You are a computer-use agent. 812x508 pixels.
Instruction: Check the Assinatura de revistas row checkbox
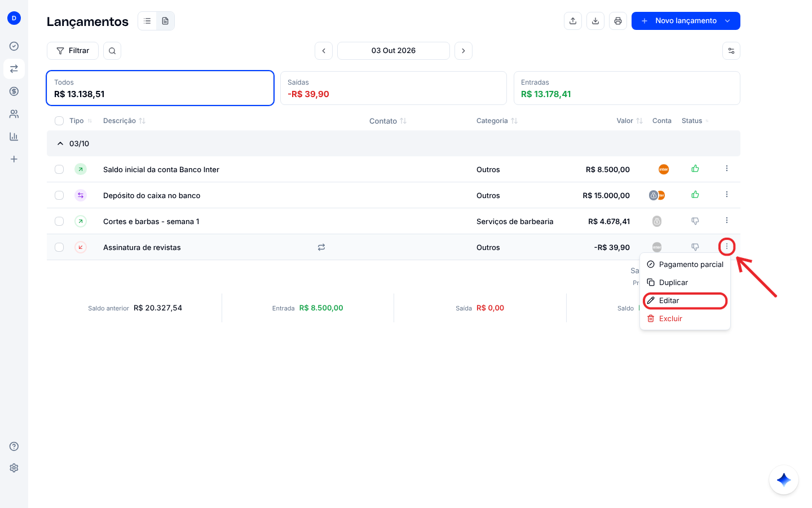59,247
